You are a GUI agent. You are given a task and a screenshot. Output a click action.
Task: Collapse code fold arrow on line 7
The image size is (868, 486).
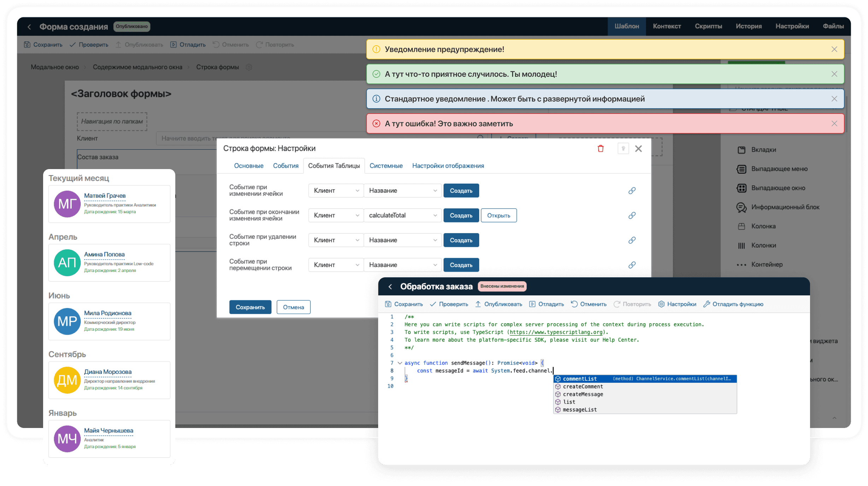click(400, 363)
